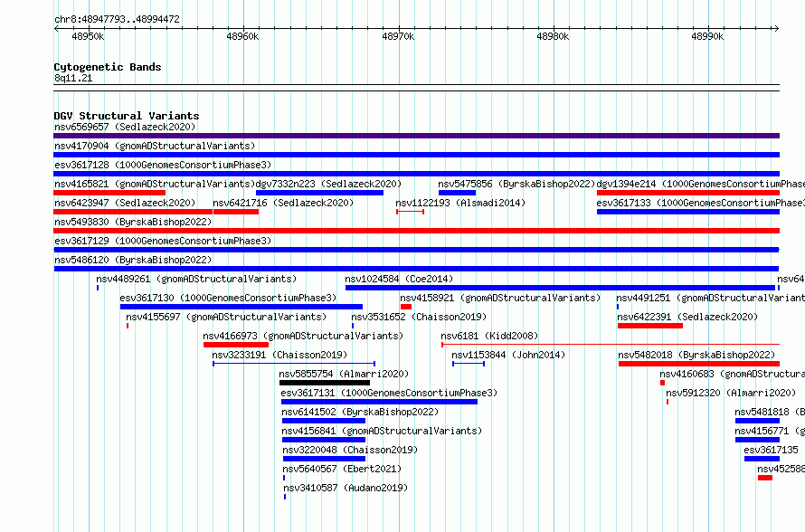
Task: Select nsv3531652 (Chaisson2019) label
Action: tap(419, 317)
